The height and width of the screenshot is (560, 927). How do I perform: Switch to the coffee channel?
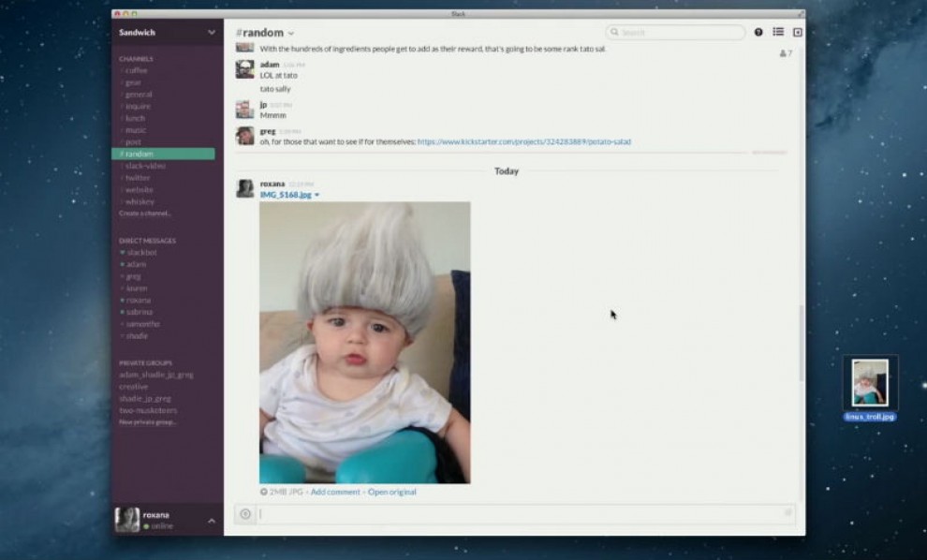point(136,70)
